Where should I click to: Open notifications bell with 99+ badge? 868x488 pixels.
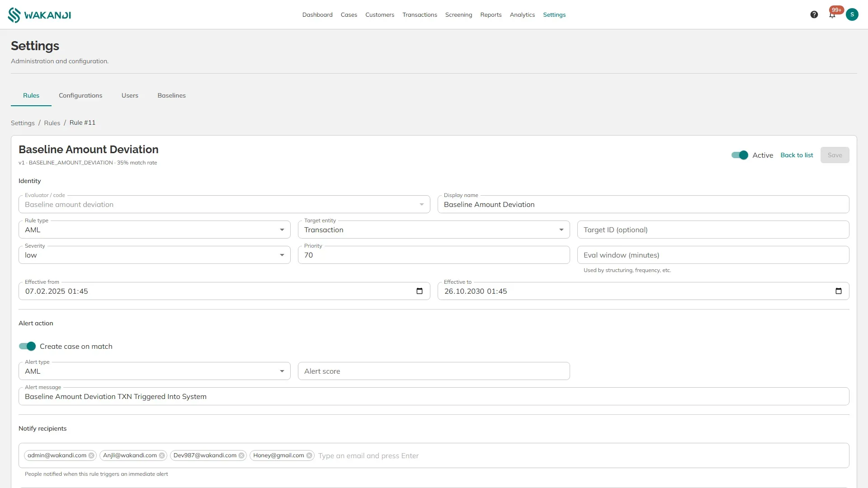[832, 14]
